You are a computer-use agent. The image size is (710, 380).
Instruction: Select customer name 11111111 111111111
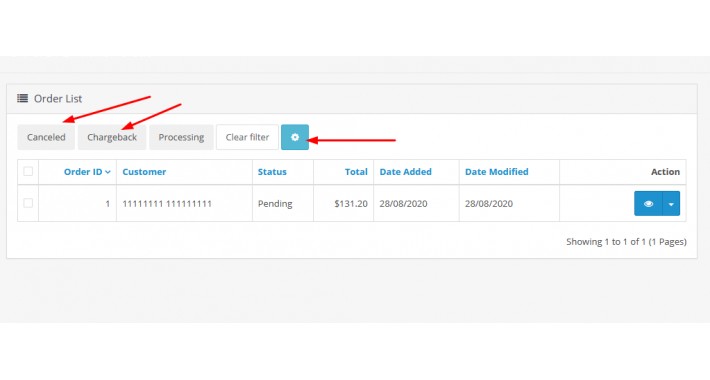(x=167, y=204)
